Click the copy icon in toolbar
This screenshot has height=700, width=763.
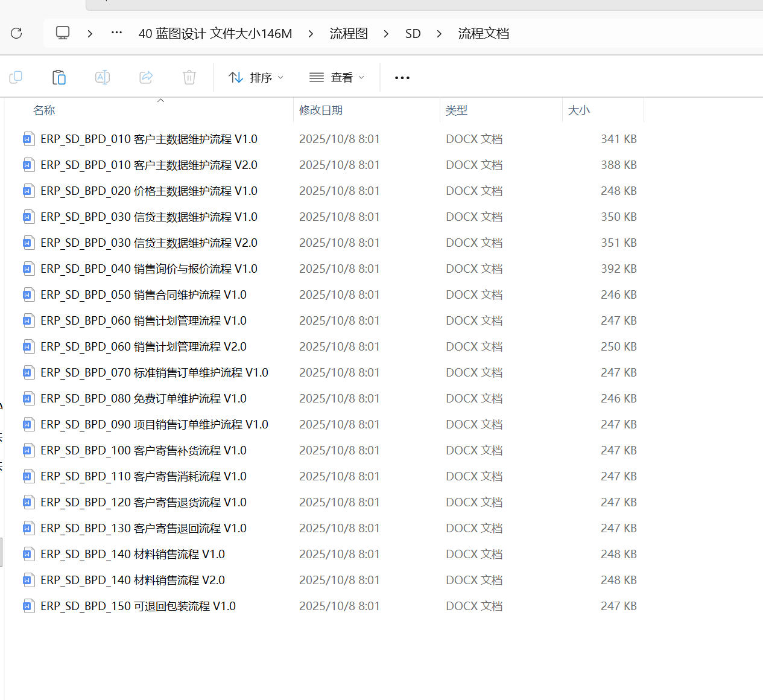tap(16, 77)
